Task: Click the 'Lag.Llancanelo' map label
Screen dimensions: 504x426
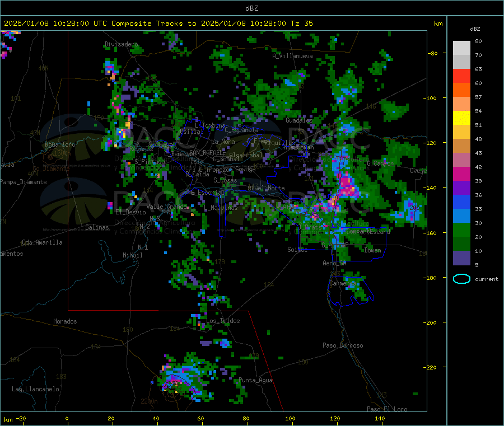Action: 35,389
